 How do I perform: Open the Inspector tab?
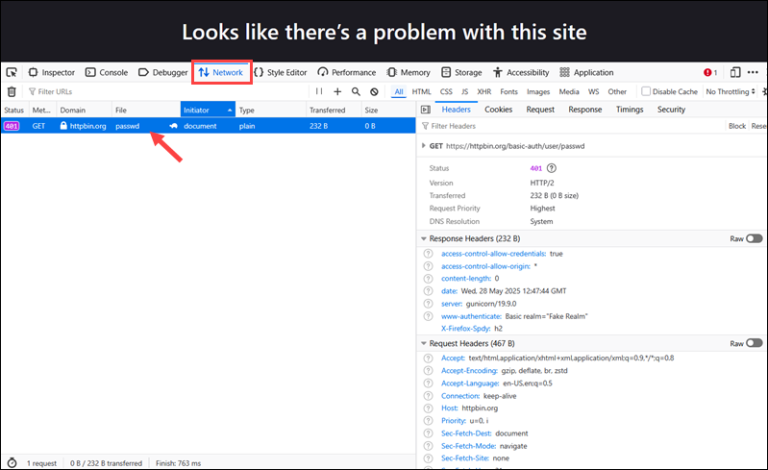tap(51, 72)
